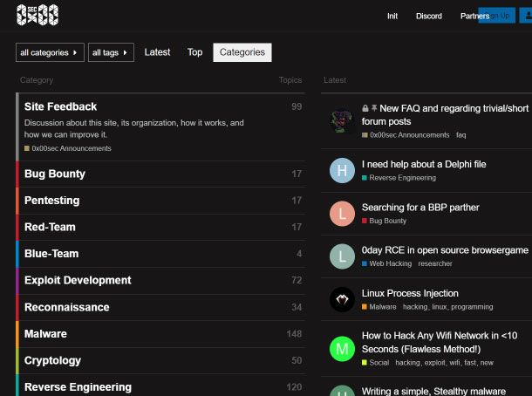Open avatar of New FAQ topic poster

coord(342,120)
